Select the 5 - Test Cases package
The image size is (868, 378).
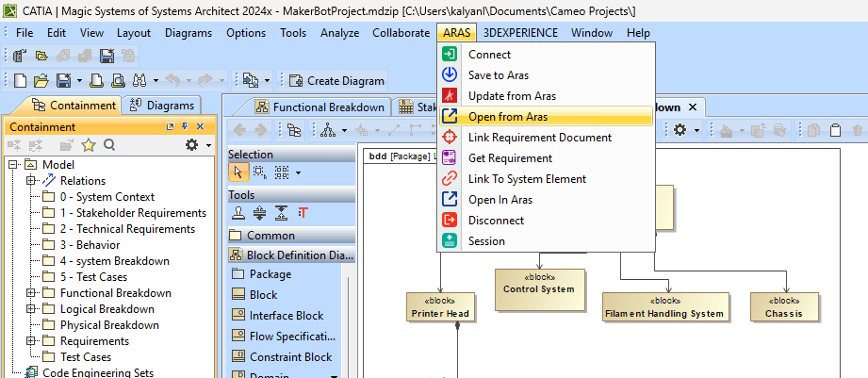pyautogui.click(x=93, y=277)
